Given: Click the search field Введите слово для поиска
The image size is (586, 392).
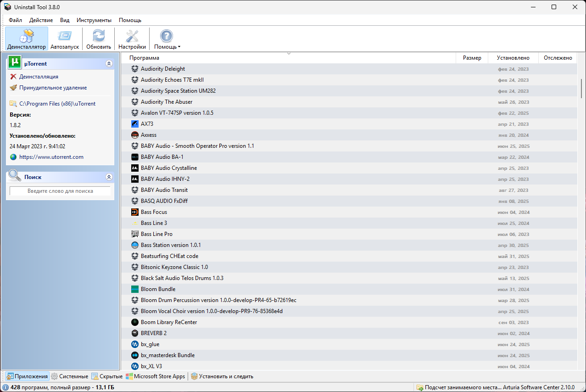Looking at the screenshot, I should click(x=60, y=191).
